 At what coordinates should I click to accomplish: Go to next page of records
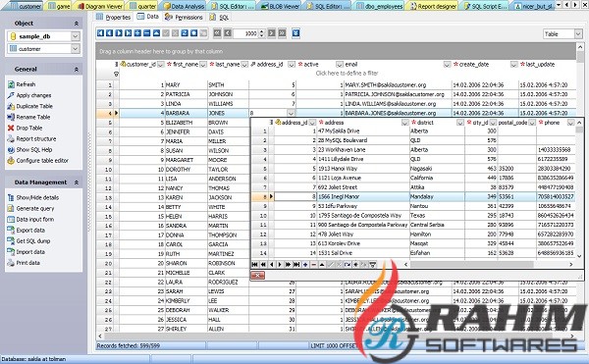[x=272, y=33]
